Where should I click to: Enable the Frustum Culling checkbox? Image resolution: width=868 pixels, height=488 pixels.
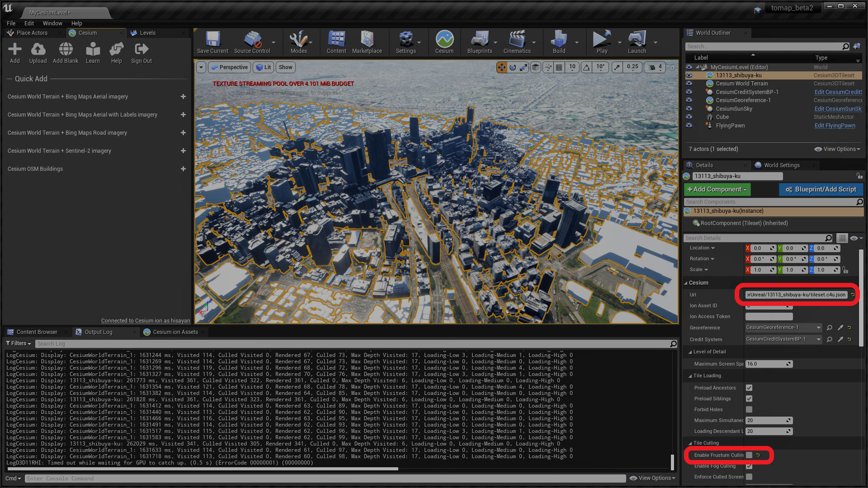coord(749,455)
